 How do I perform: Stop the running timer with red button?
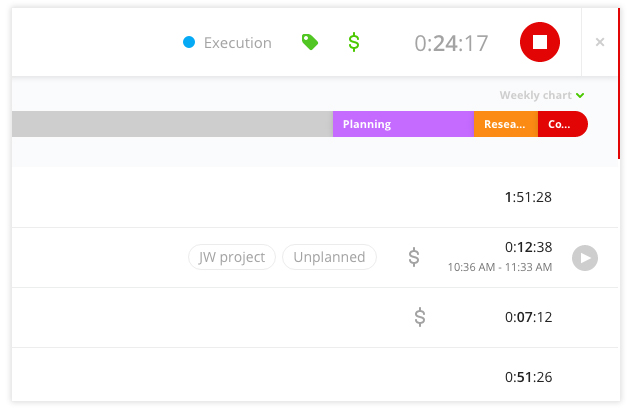(x=540, y=42)
